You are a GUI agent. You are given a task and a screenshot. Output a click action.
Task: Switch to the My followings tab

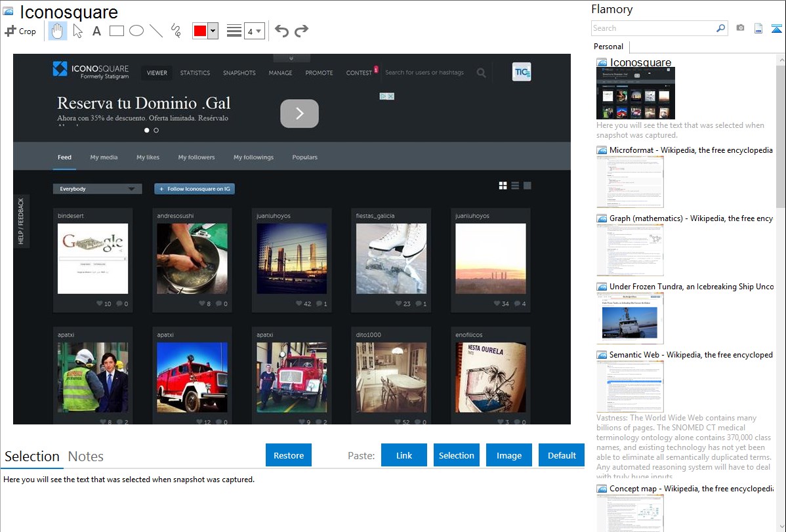[254, 157]
